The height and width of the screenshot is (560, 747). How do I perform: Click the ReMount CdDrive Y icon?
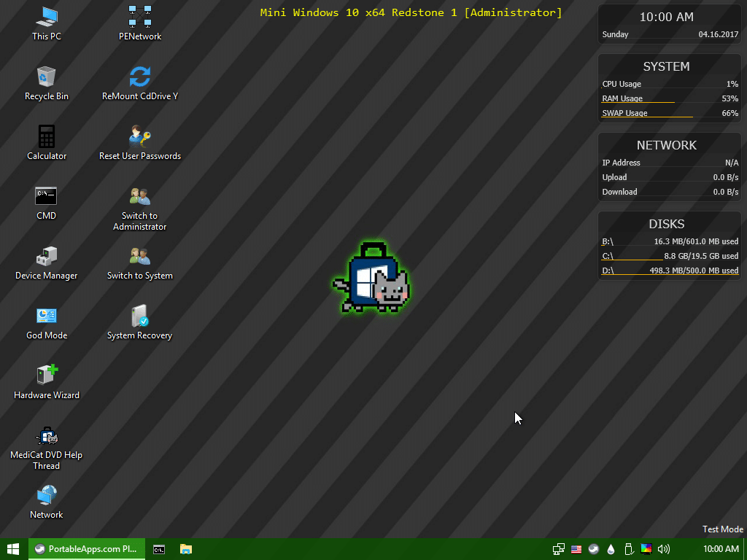(140, 83)
